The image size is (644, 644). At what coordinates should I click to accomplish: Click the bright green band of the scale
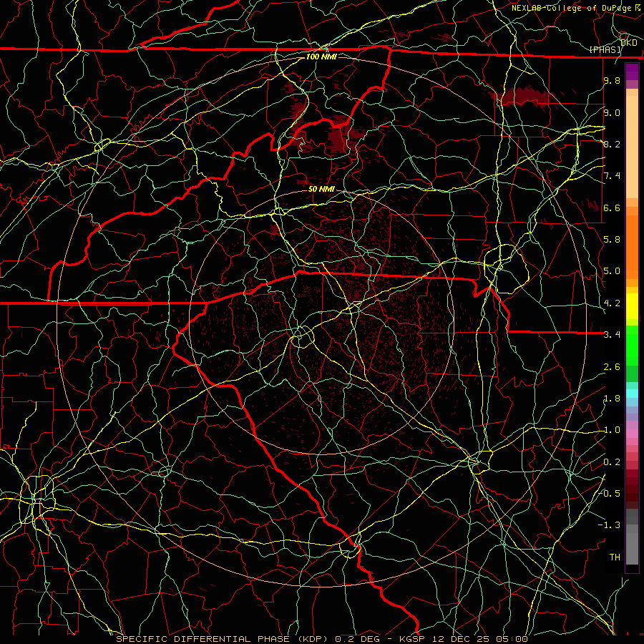[632, 345]
